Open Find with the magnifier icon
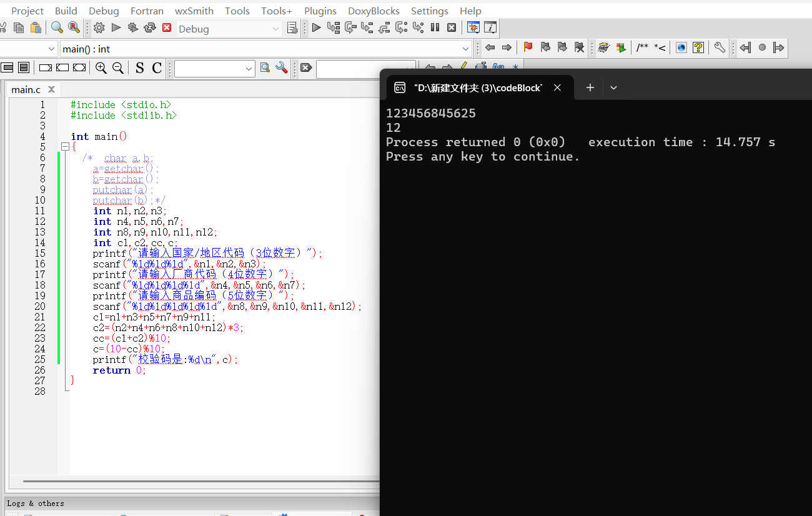The image size is (812, 516). 57,27
